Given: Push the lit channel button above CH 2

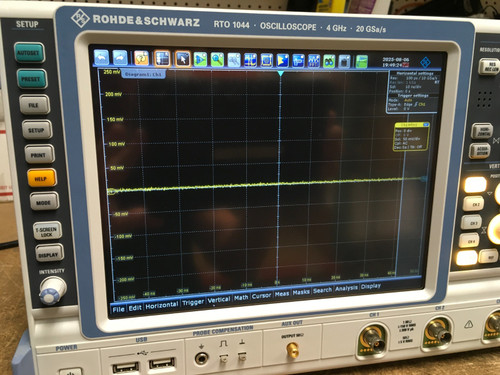Looking at the screenshot, I should point(475,185).
